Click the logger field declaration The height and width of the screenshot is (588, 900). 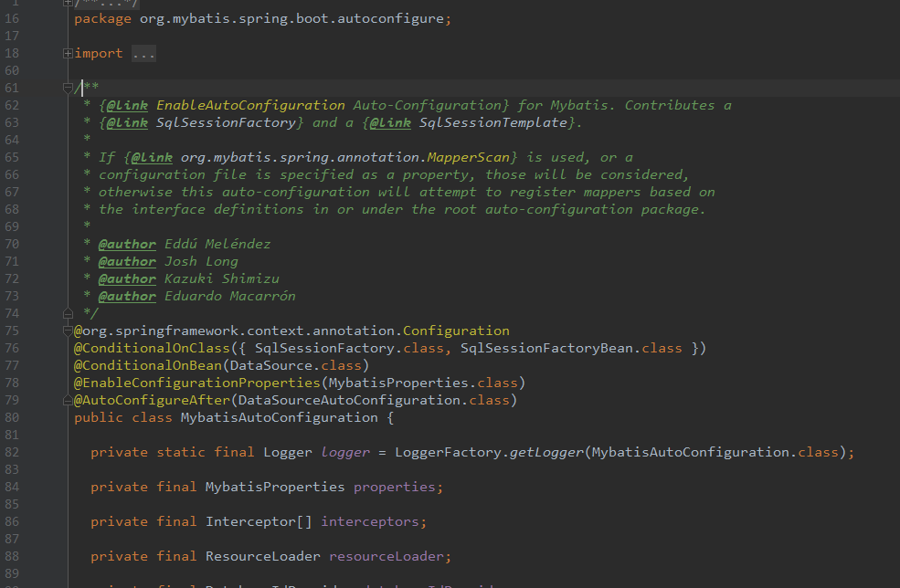click(345, 453)
